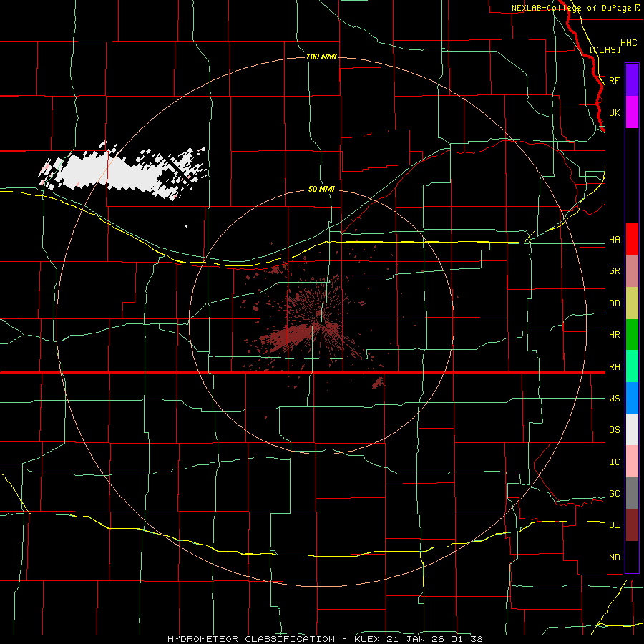Click the WS legend label
The width and height of the screenshot is (644, 644).
(x=614, y=399)
